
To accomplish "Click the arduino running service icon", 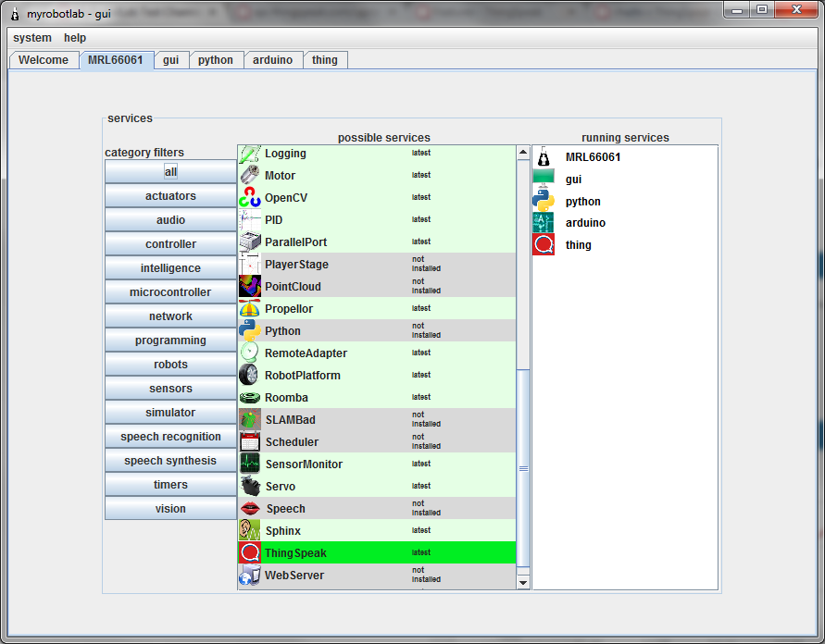I will click(544, 223).
